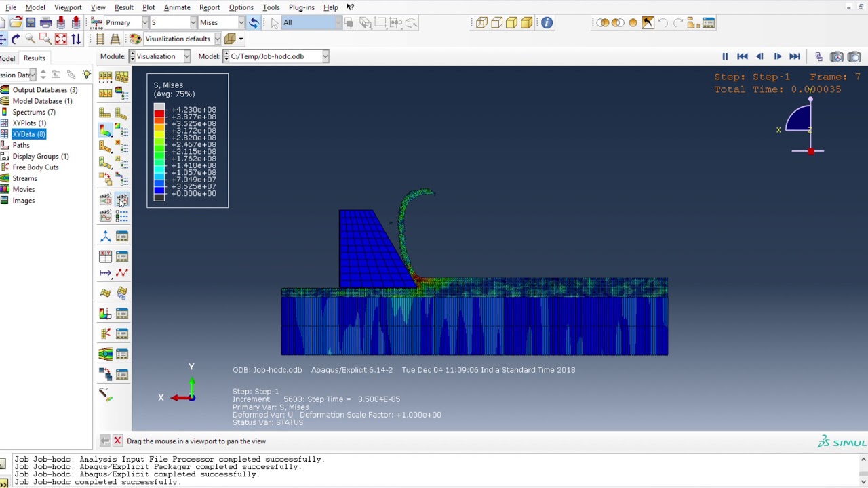Select the Rotate View tool
868x488 pixels.
[15, 39]
